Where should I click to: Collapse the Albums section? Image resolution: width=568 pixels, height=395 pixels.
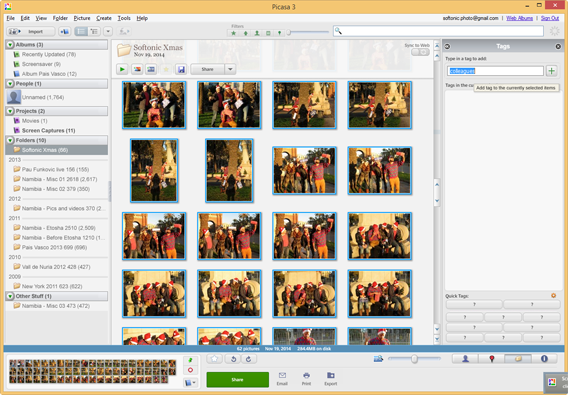10,45
